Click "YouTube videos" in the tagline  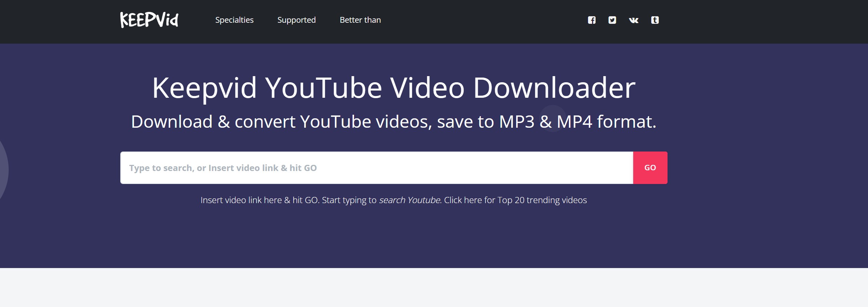pyautogui.click(x=366, y=122)
